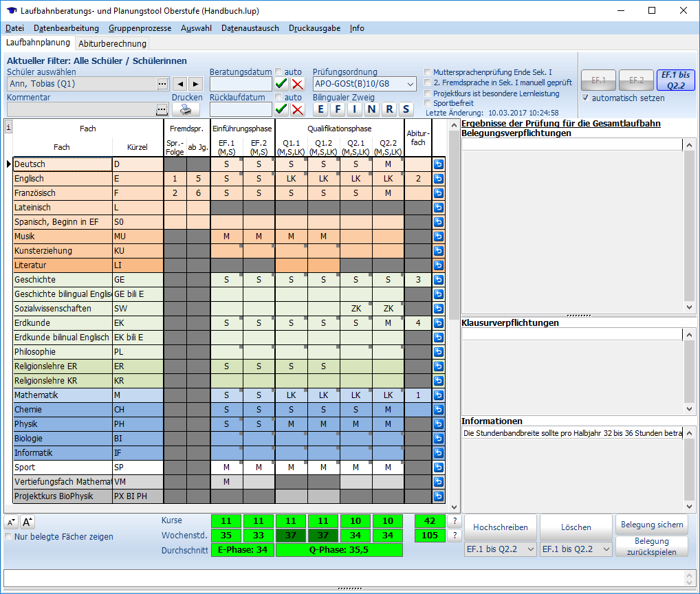Image resolution: width=700 pixels, height=594 pixels.
Task: Click Belegung sichern
Action: [x=652, y=525]
